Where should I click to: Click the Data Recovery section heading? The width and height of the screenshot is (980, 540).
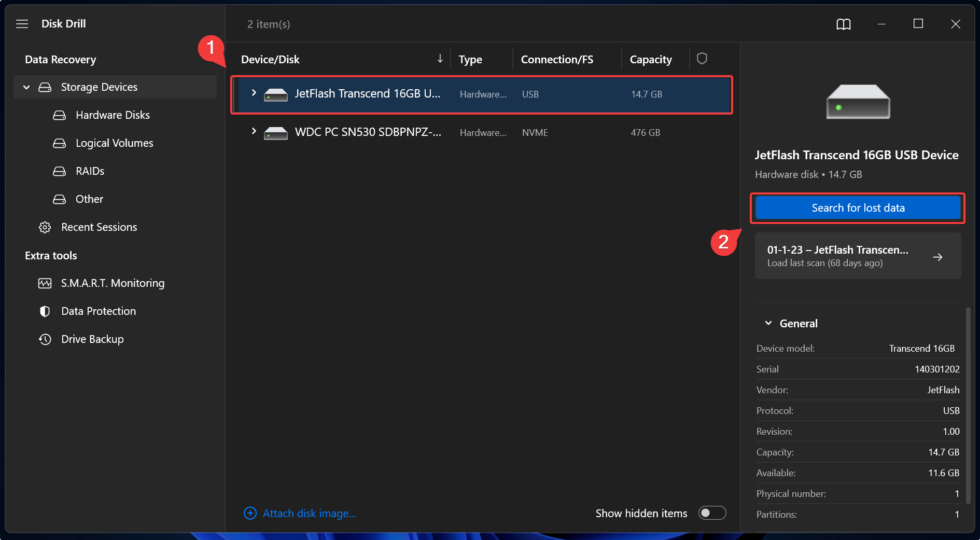click(x=61, y=60)
